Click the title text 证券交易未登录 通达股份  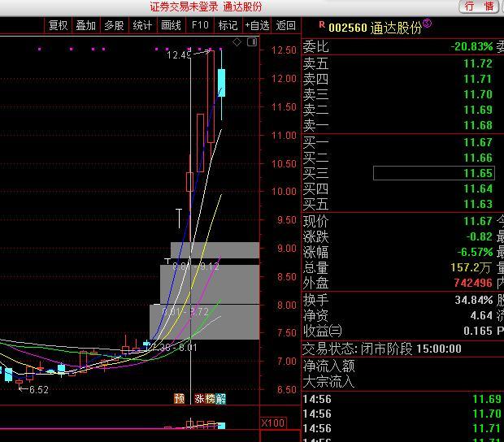(206, 6)
